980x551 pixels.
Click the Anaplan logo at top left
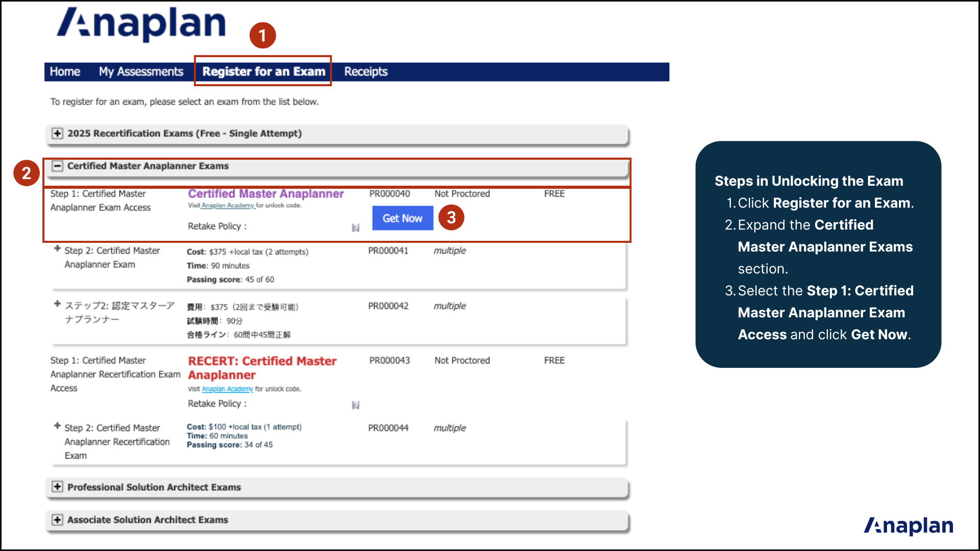[141, 24]
